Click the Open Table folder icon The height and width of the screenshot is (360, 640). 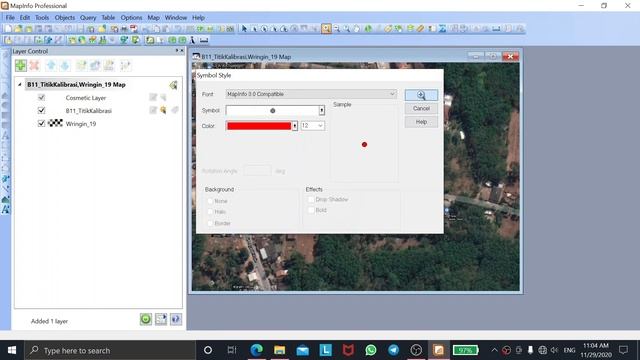pyautogui.click(x=18, y=29)
